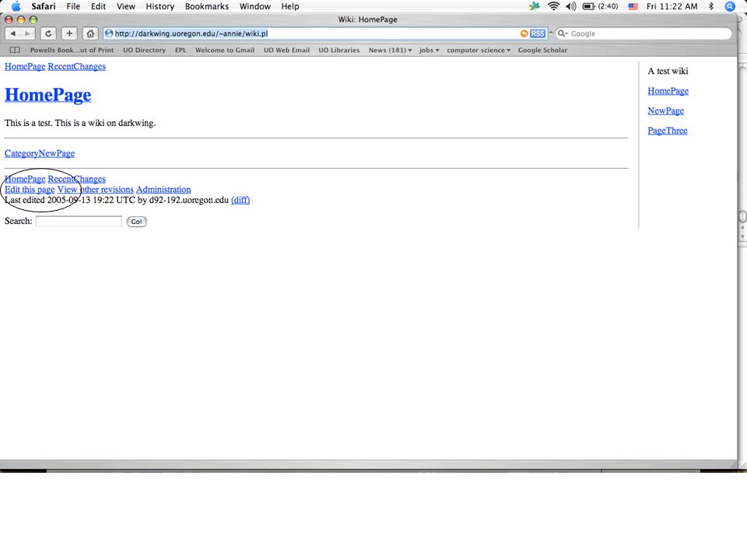Click the large HomePage heading link

pos(47,95)
